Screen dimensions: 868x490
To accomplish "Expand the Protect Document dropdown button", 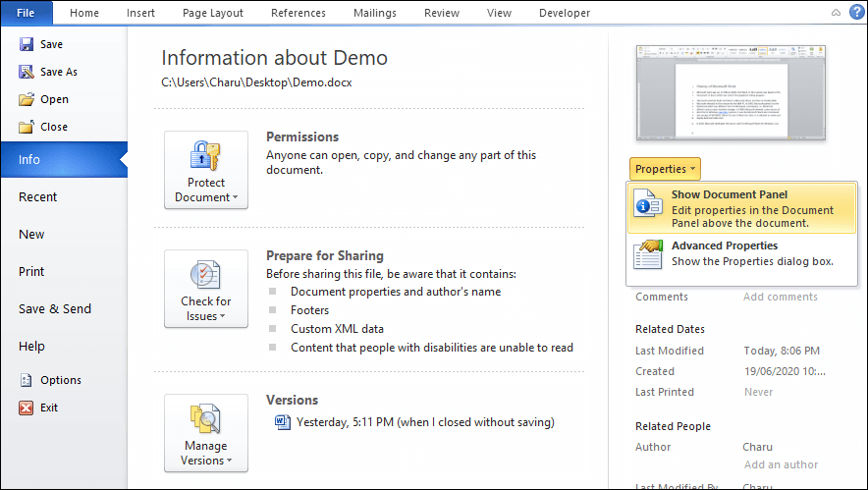I will click(206, 170).
